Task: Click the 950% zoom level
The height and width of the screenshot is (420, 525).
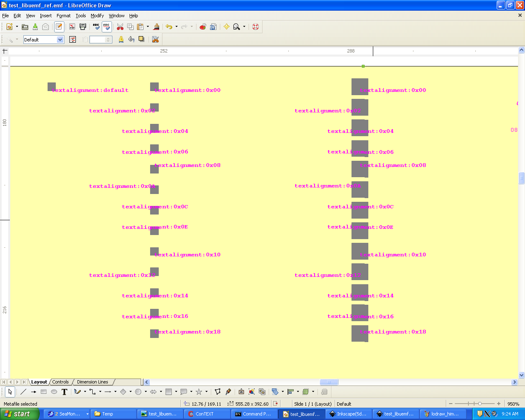Action: (513, 404)
